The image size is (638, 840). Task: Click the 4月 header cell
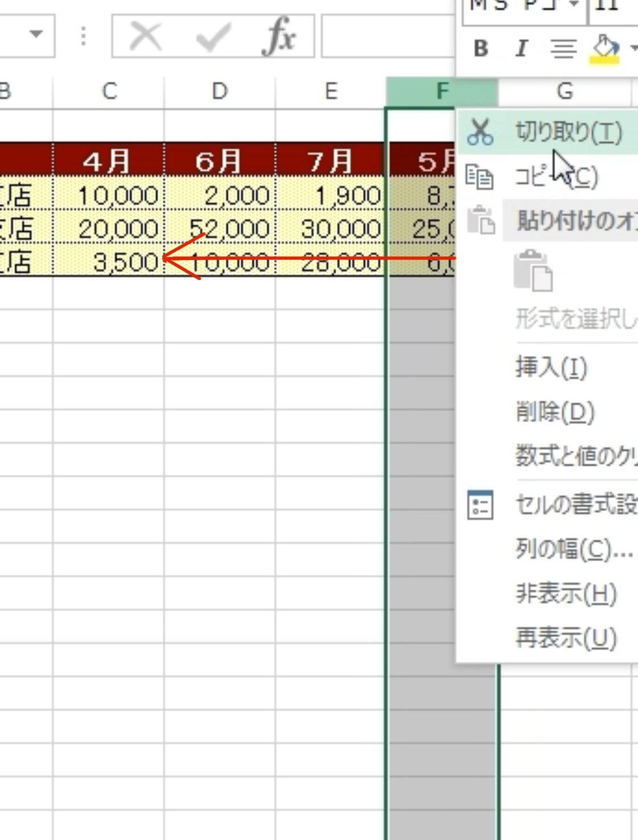point(109,161)
